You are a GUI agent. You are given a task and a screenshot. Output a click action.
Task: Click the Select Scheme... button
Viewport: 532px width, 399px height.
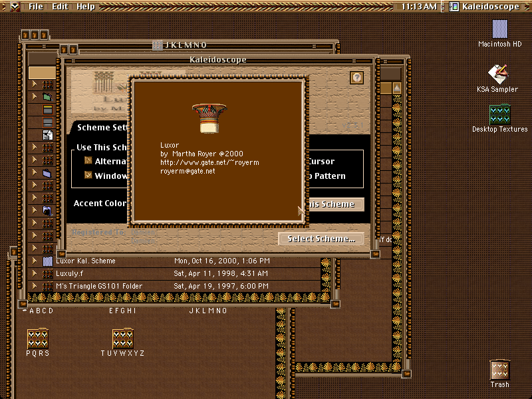[x=321, y=239]
